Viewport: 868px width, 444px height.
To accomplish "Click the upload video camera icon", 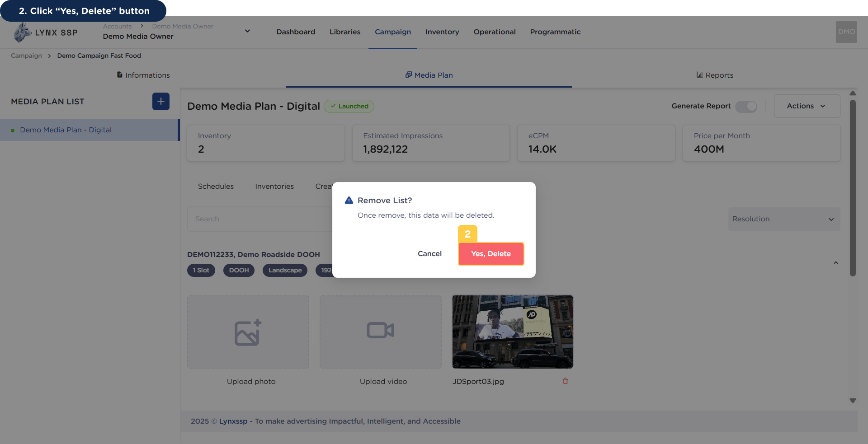I will 381,330.
